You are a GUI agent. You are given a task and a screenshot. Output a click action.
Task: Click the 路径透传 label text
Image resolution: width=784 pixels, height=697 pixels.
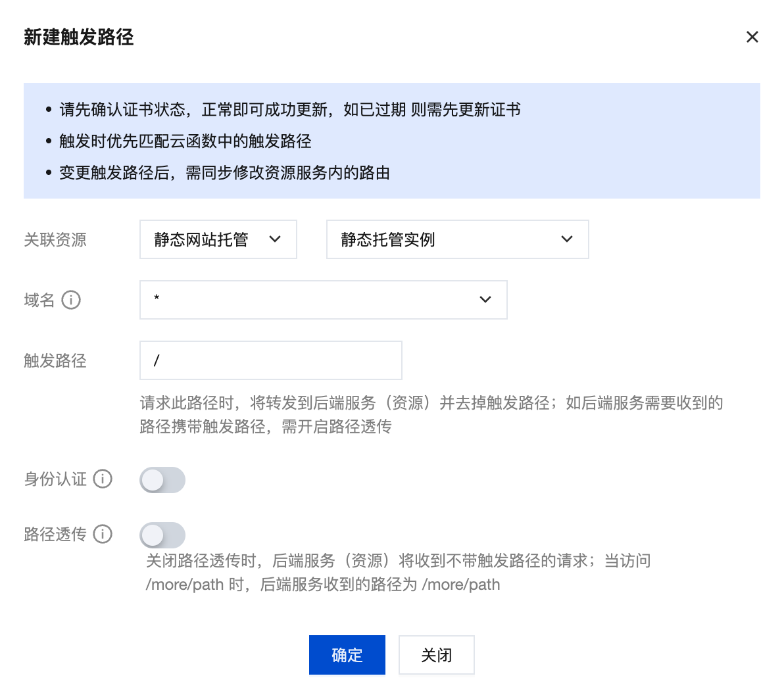tap(55, 535)
